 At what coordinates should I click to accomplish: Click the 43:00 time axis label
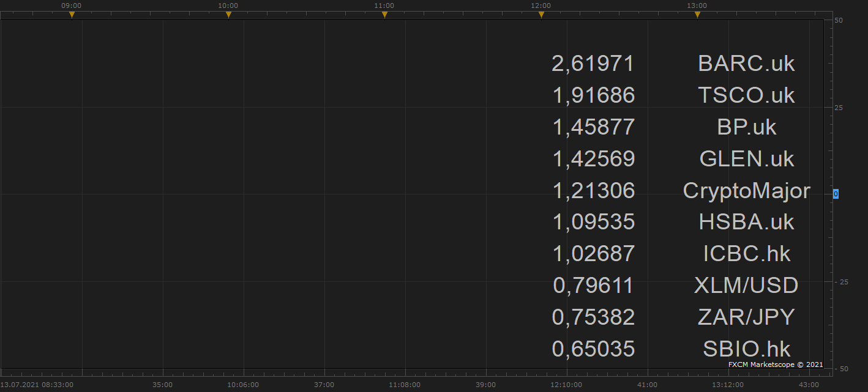click(x=809, y=385)
